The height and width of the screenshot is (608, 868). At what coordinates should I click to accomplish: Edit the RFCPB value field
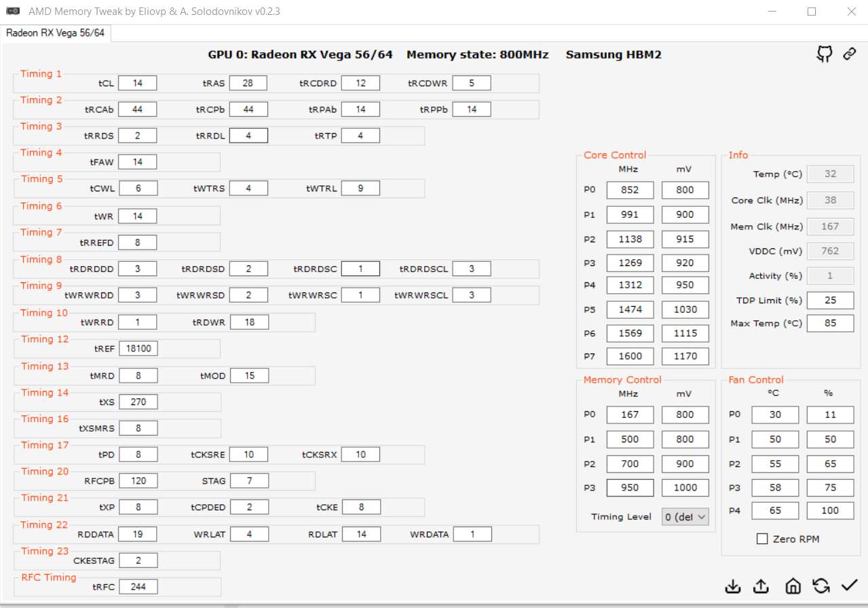(138, 481)
